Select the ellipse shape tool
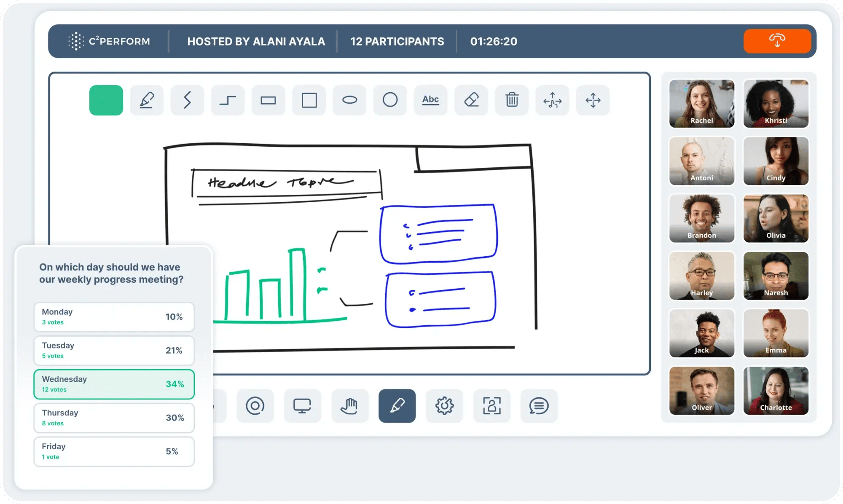This screenshot has height=504, width=843. [349, 100]
